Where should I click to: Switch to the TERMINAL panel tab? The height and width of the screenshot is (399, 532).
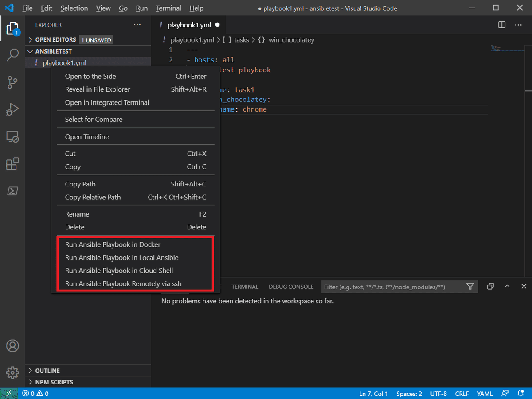(x=245, y=287)
